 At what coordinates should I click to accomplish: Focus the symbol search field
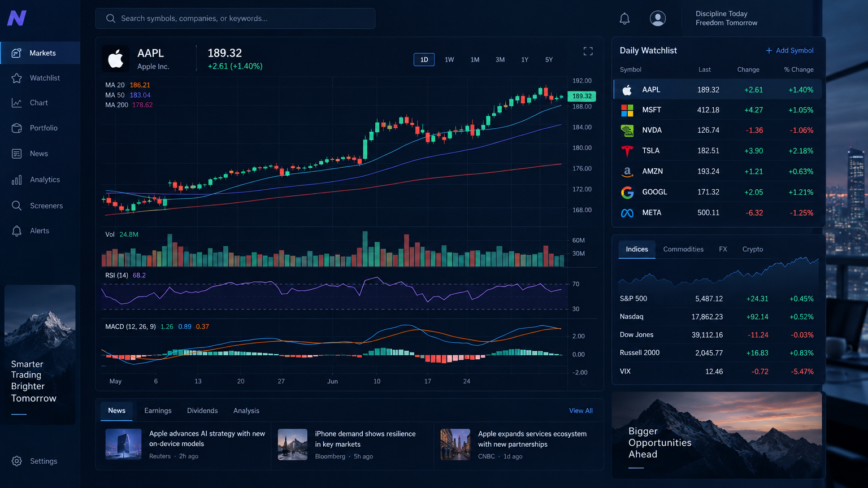coord(235,19)
